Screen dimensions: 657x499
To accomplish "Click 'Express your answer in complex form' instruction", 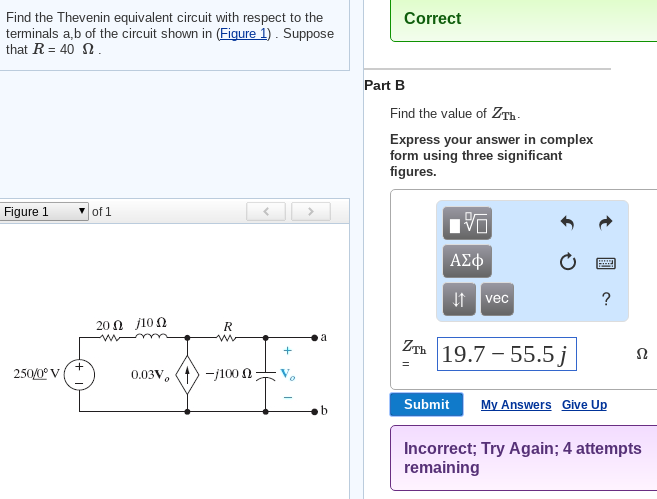I will (491, 155).
